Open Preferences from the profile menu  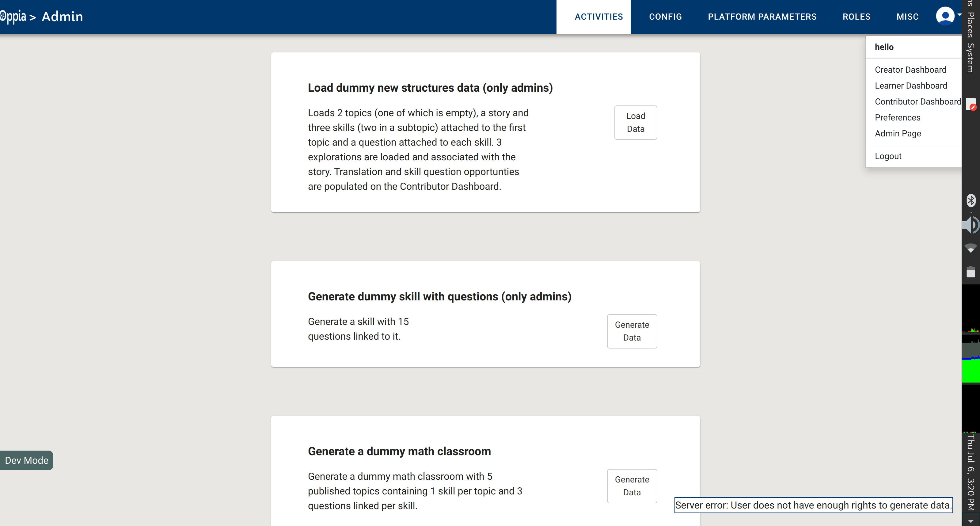[x=898, y=117]
